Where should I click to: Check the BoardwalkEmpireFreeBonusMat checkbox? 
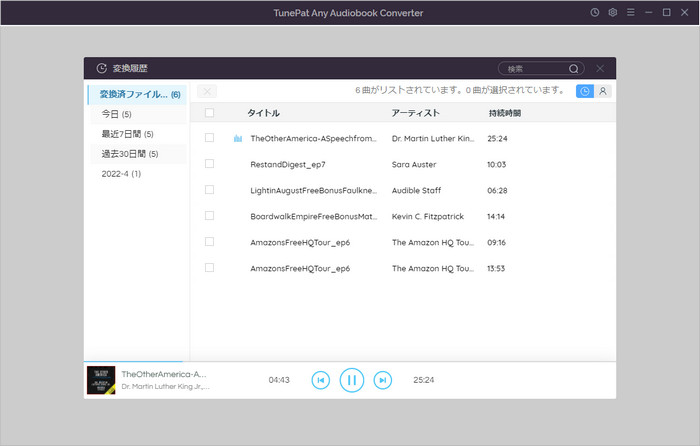pyautogui.click(x=209, y=216)
